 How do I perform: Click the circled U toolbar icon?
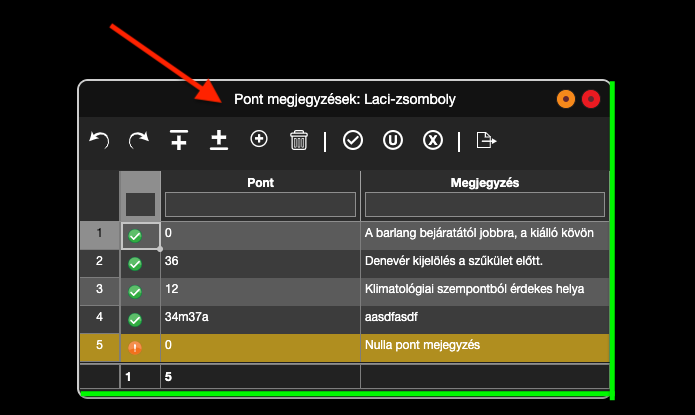click(x=393, y=141)
